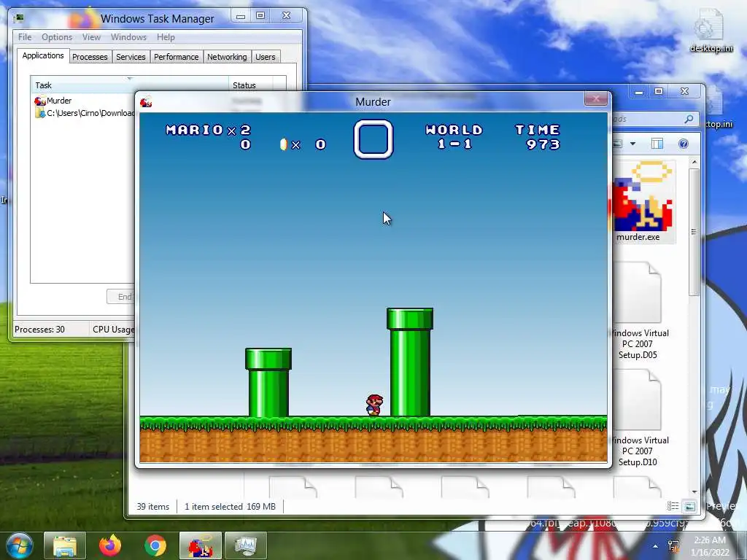
Task: Switch to the Networking tab
Action: 227,57
